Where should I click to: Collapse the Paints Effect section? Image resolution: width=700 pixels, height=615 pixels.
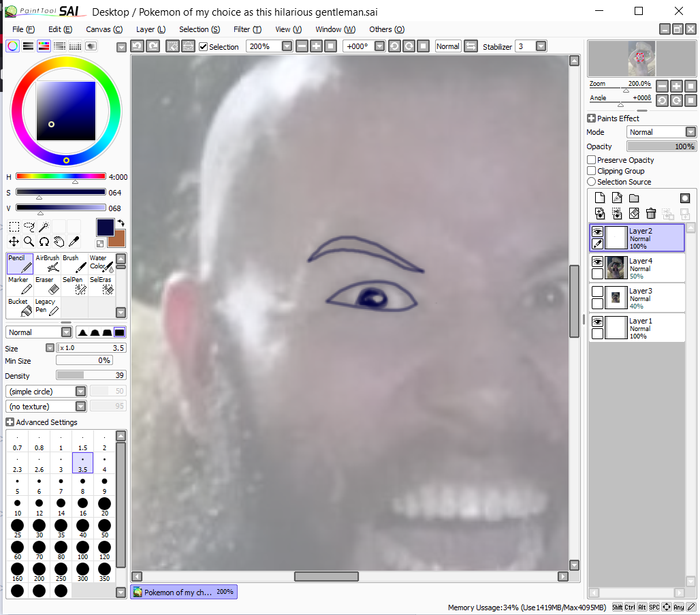tap(592, 119)
